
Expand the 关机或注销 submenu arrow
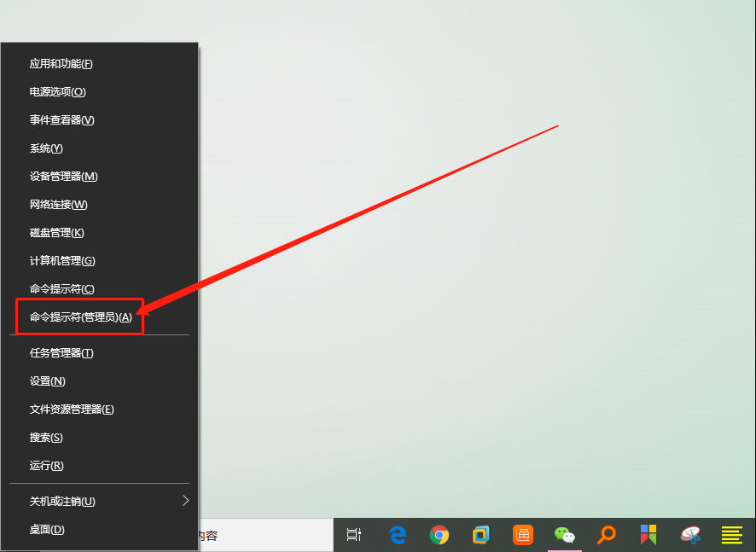[186, 501]
